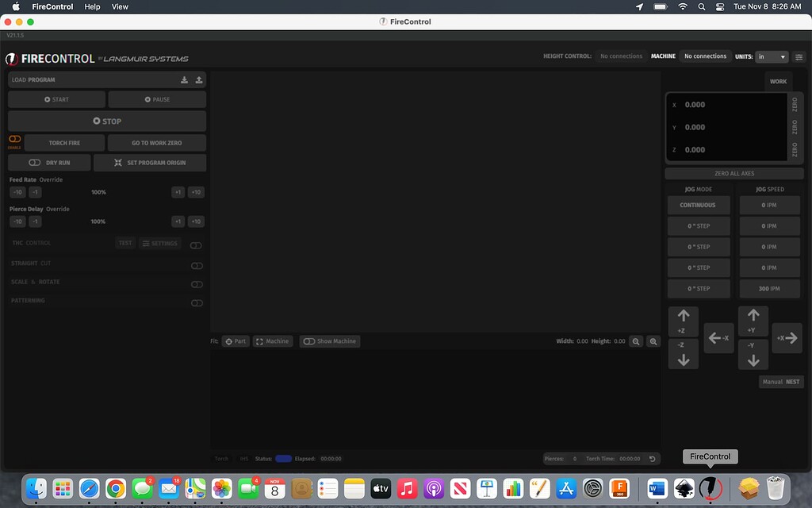
Task: Click the upload program icon
Action: coord(199,79)
